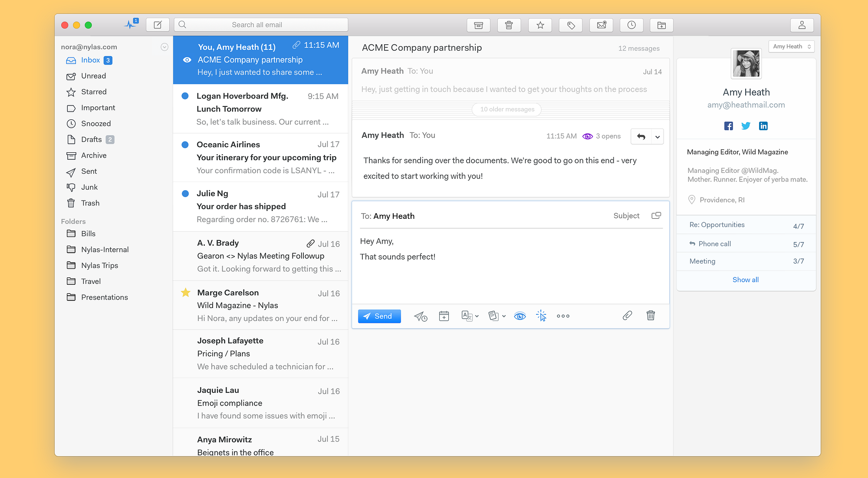This screenshot has width=868, height=478.
Task: Click the snooze clock icon in toolbar
Action: pos(631,25)
